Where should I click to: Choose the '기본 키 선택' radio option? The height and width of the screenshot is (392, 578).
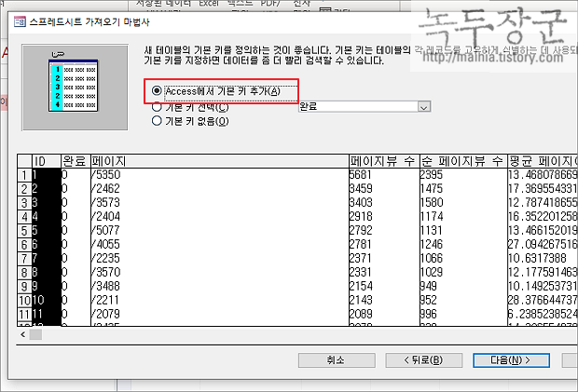[157, 107]
